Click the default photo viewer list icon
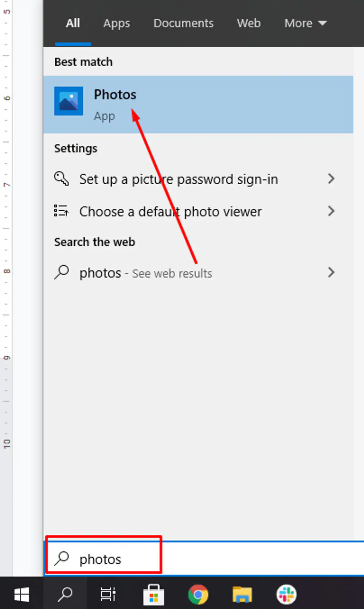The height and width of the screenshot is (609, 364). 61,211
